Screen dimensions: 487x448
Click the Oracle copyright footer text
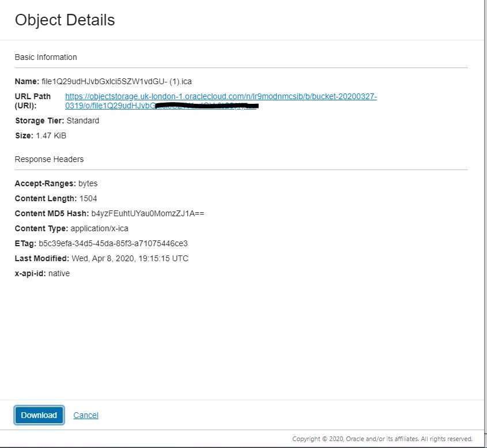click(382, 439)
